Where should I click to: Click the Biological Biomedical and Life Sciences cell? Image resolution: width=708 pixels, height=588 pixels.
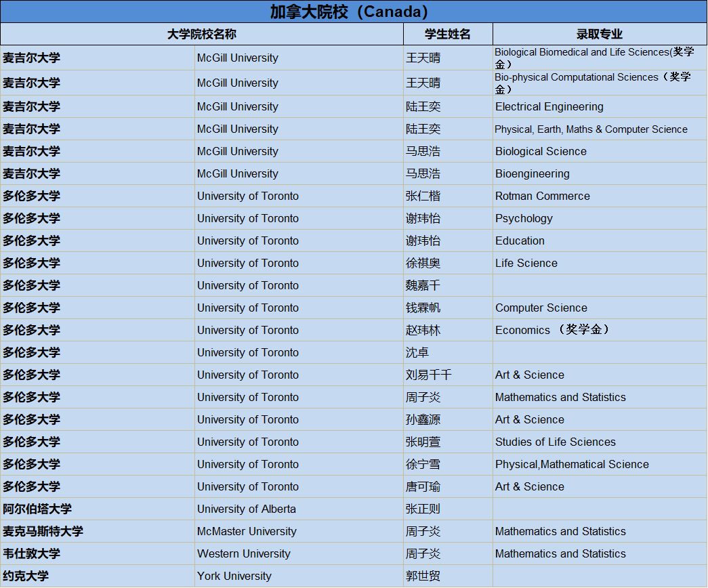(x=600, y=58)
